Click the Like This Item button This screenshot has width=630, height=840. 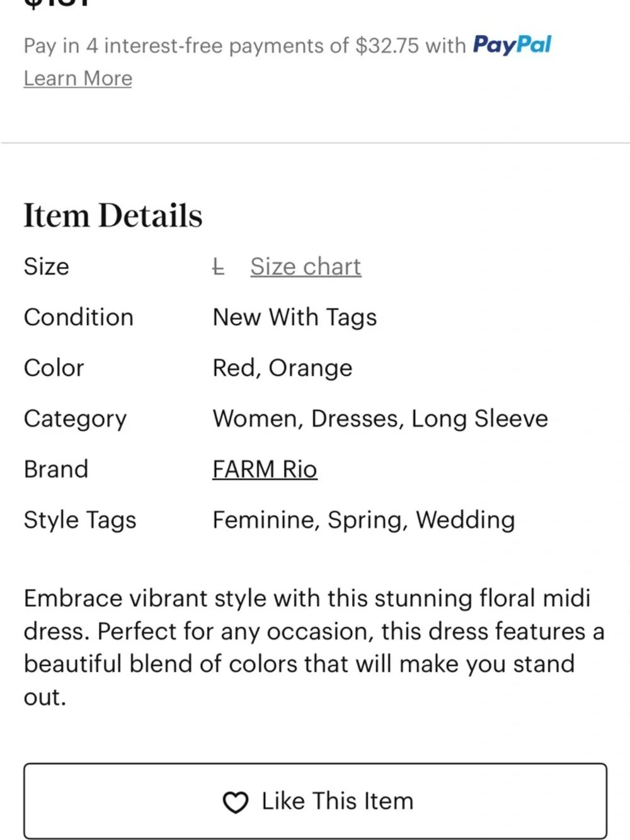click(x=315, y=801)
